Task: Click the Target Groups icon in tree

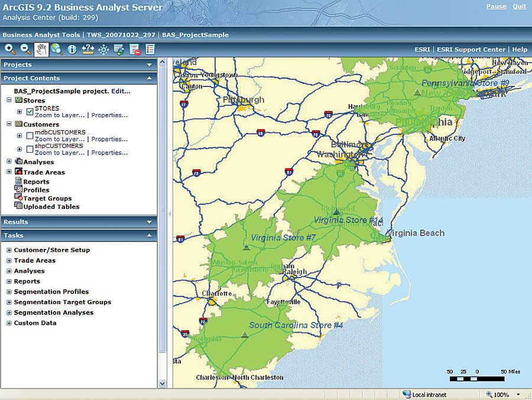Action: pyautogui.click(x=18, y=197)
